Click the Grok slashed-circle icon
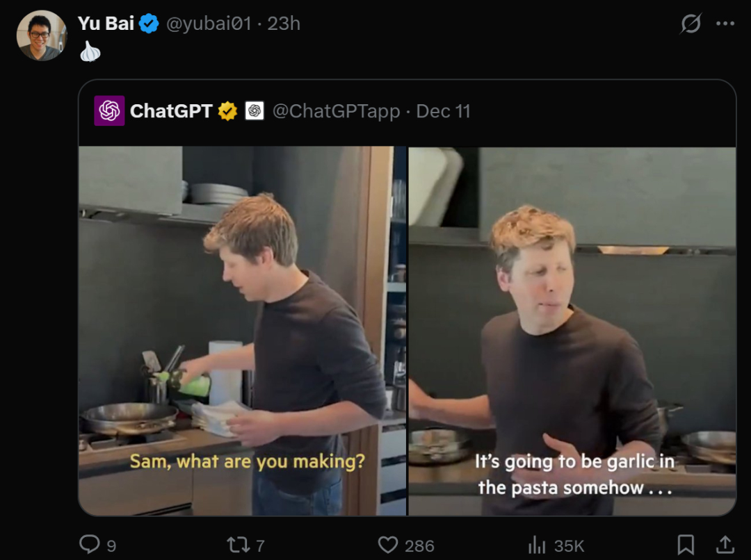This screenshot has height=560, width=751. point(691,24)
